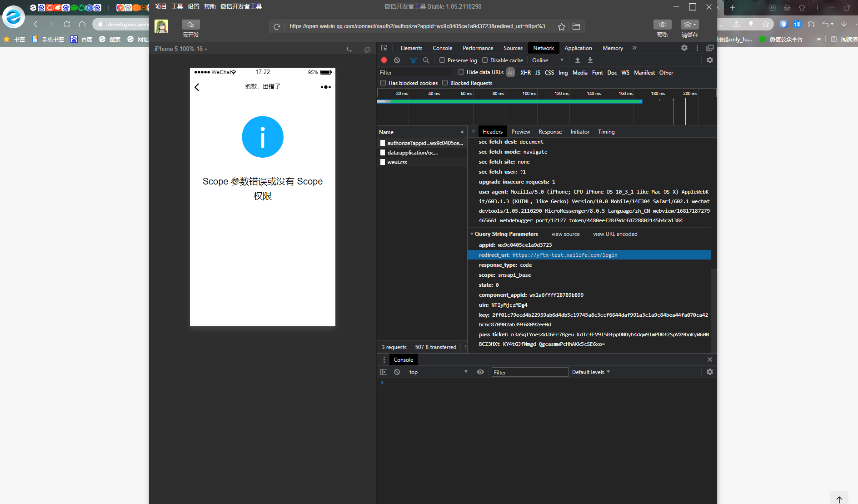This screenshot has height=504, width=858.
Task: Open the Response tab
Action: (550, 132)
